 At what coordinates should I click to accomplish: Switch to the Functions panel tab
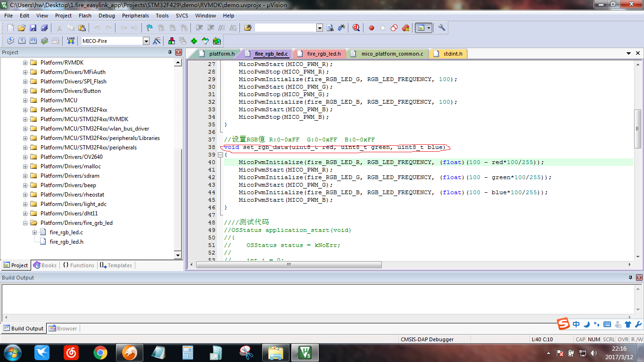(78, 265)
